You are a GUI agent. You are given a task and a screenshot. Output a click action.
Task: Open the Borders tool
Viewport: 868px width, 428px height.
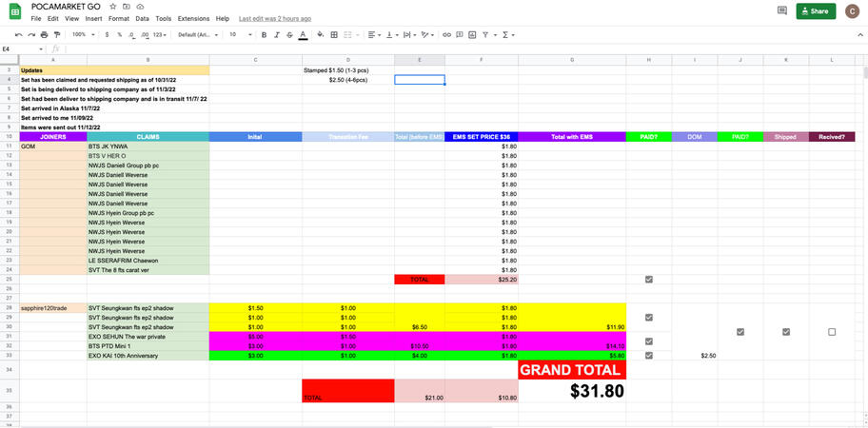334,34
